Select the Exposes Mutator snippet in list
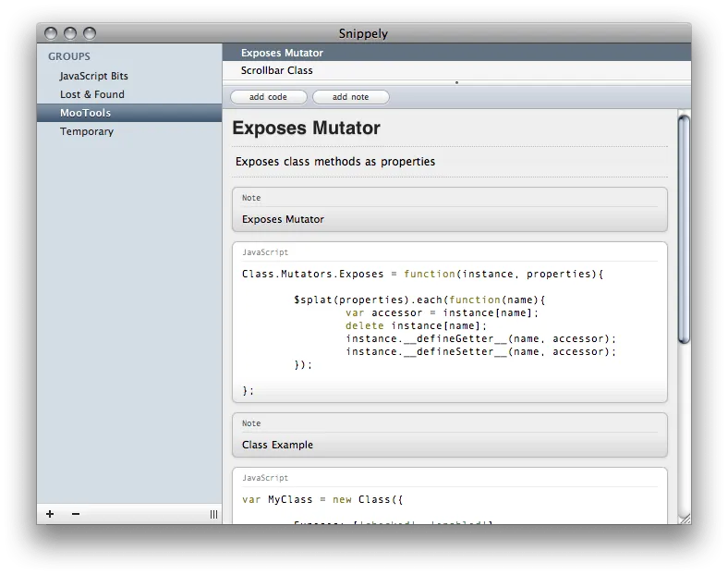728x575 pixels. [282, 53]
